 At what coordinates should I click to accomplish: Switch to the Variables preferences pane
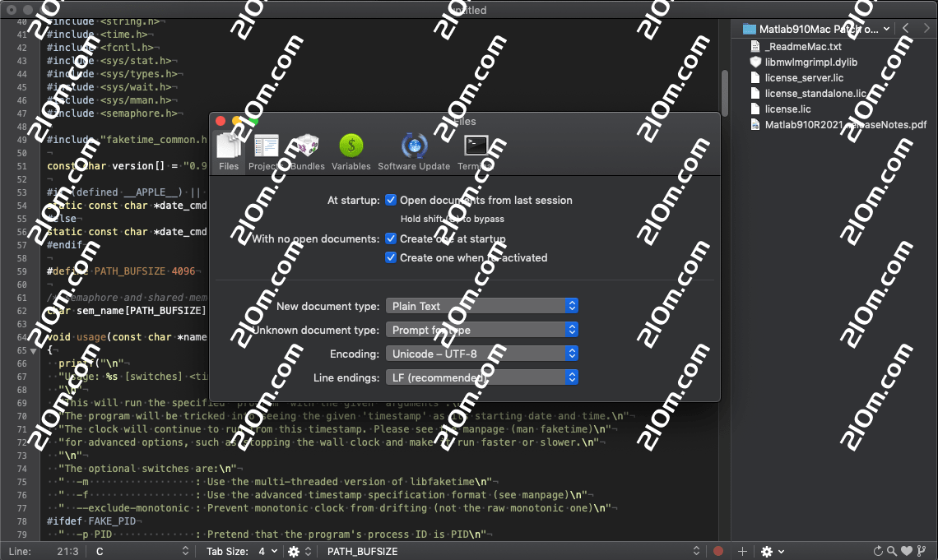(x=351, y=152)
